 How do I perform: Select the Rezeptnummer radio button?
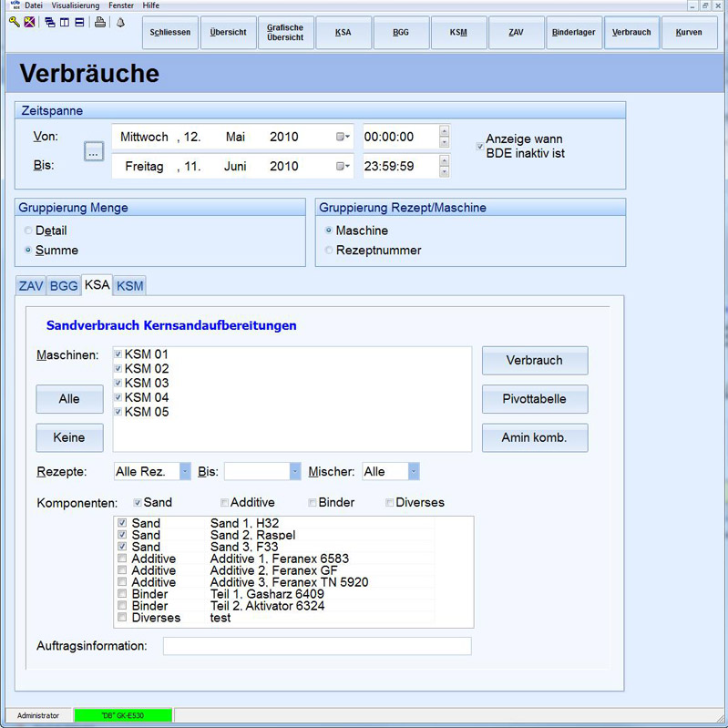(x=329, y=250)
